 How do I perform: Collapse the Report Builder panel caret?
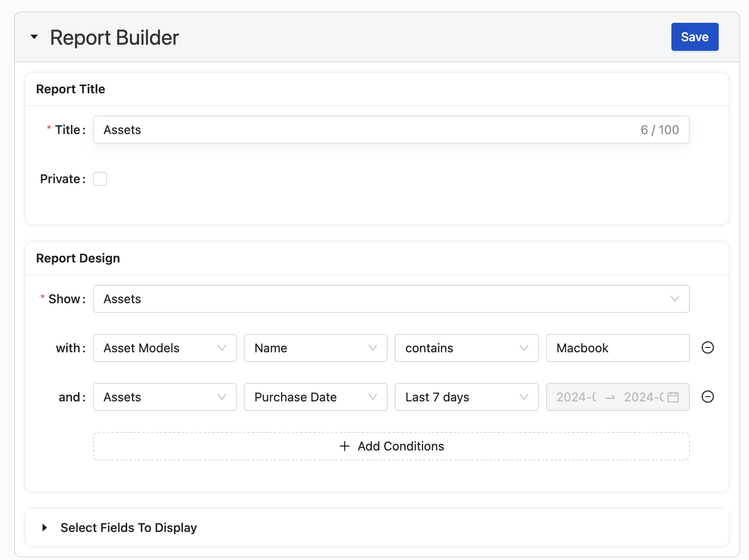pos(34,37)
